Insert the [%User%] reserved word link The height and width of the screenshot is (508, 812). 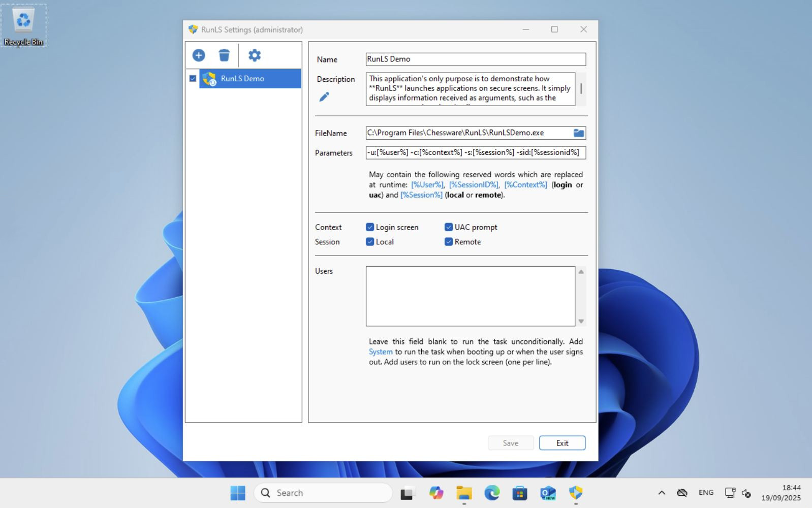pos(427,185)
